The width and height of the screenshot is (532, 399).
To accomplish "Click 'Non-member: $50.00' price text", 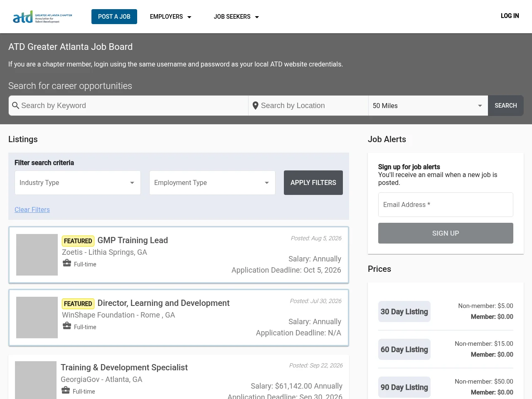I will point(484,382).
